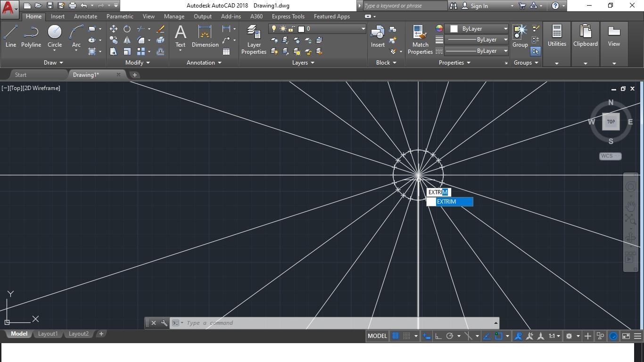Toggle dynamic input in status bar

[x=427, y=336]
